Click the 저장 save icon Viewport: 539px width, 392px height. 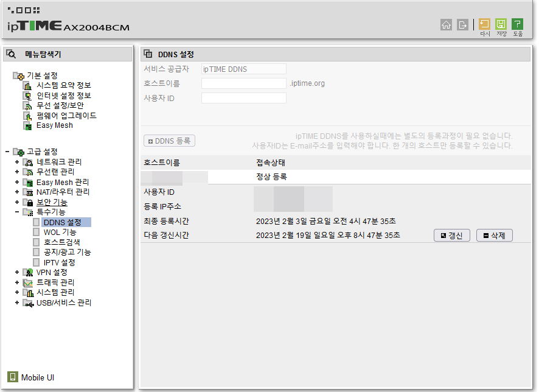point(501,24)
